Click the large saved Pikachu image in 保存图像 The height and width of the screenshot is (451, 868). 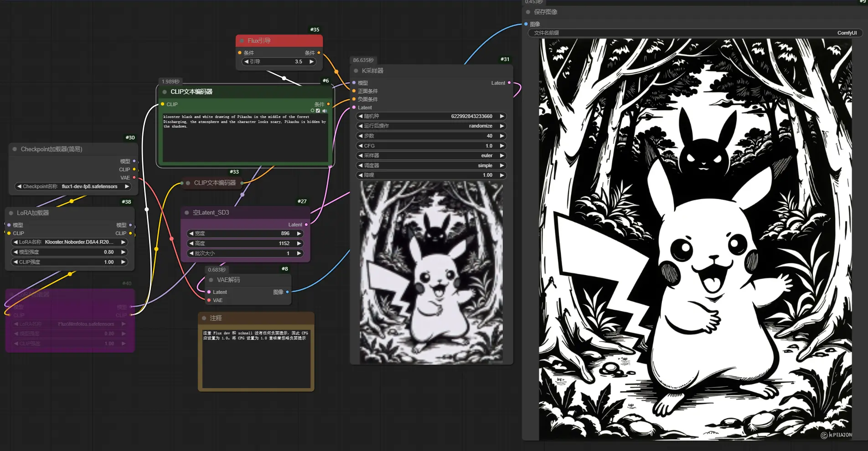click(695, 239)
